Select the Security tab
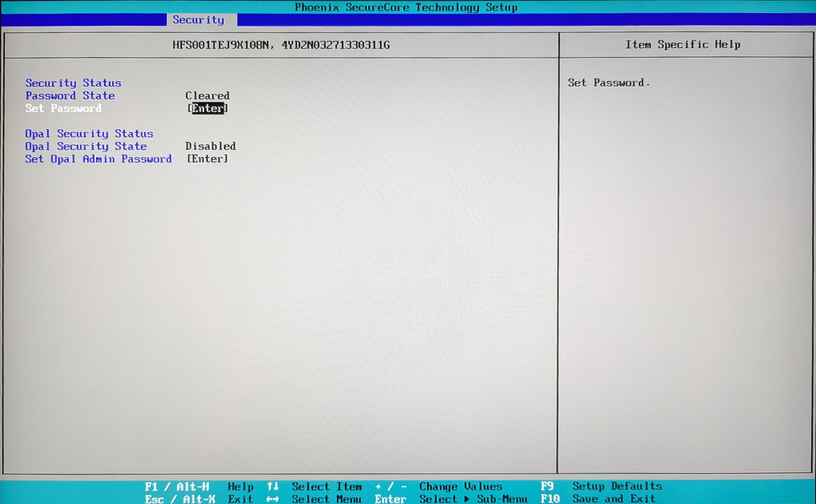816x504 pixels. coord(198,20)
